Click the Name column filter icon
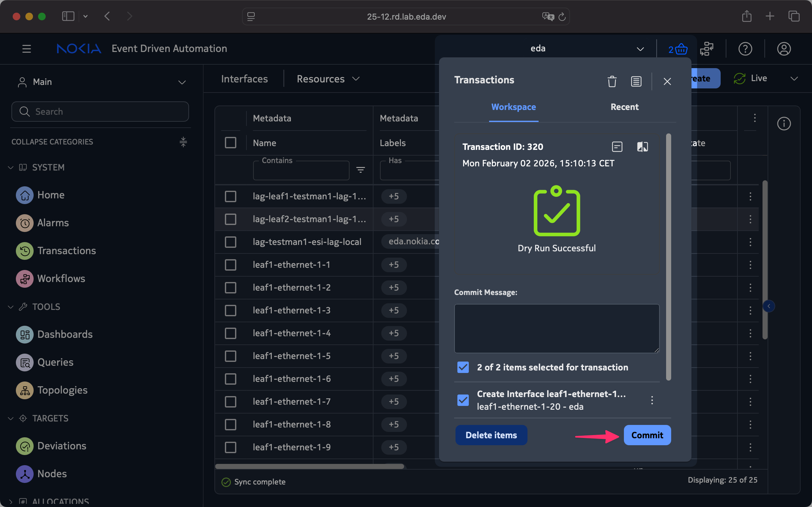The height and width of the screenshot is (507, 812). [360, 170]
